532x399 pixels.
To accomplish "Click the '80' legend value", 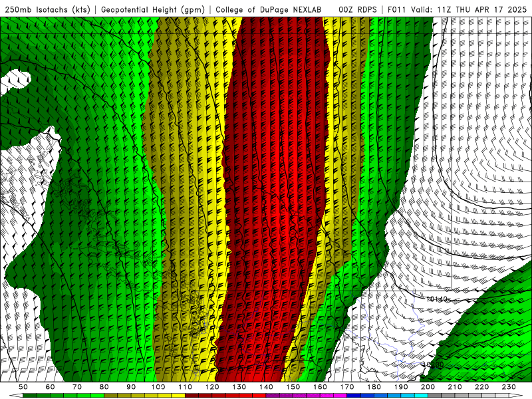I will tap(104, 387).
